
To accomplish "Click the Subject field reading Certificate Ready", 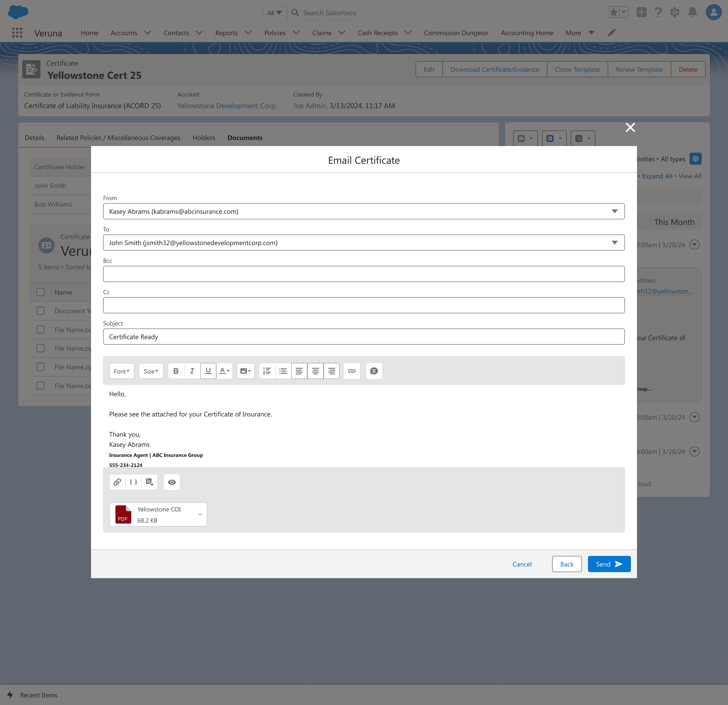I will click(x=364, y=336).
